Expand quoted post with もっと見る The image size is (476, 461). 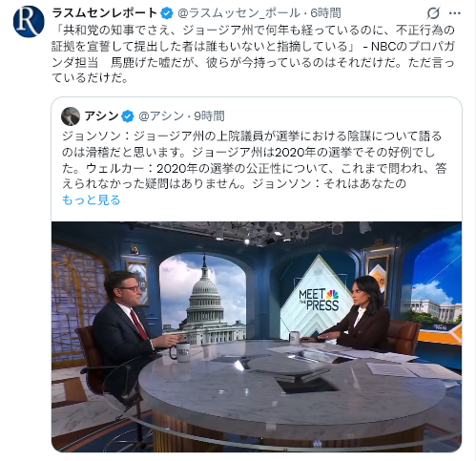(92, 200)
